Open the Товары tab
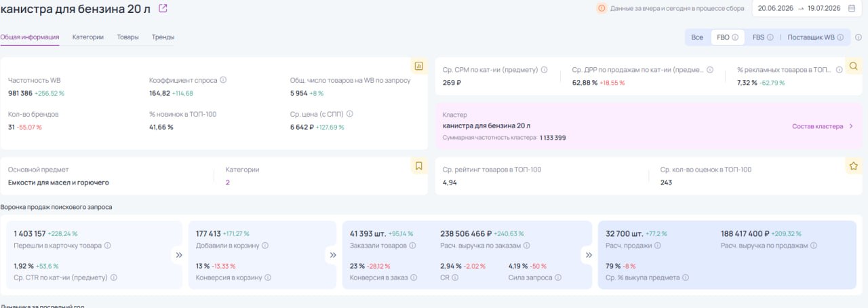 127,37
